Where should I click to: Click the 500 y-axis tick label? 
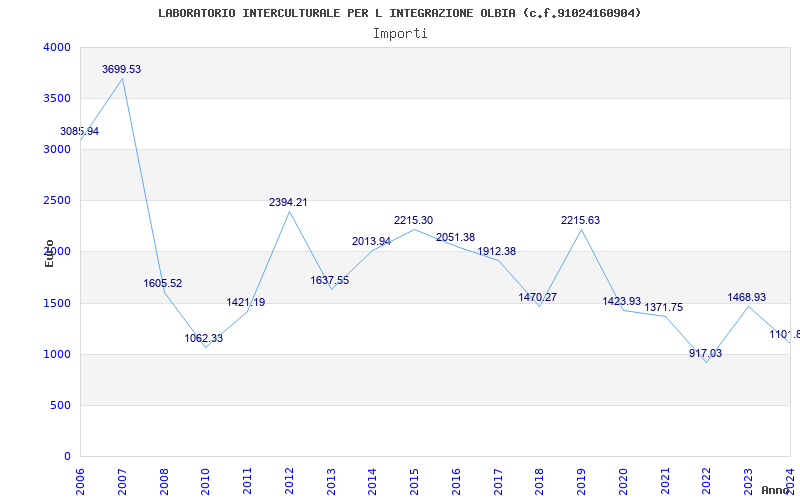[61, 406]
